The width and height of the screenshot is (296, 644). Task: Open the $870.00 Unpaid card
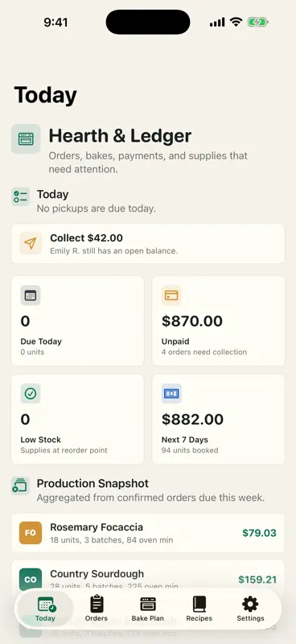219,320
